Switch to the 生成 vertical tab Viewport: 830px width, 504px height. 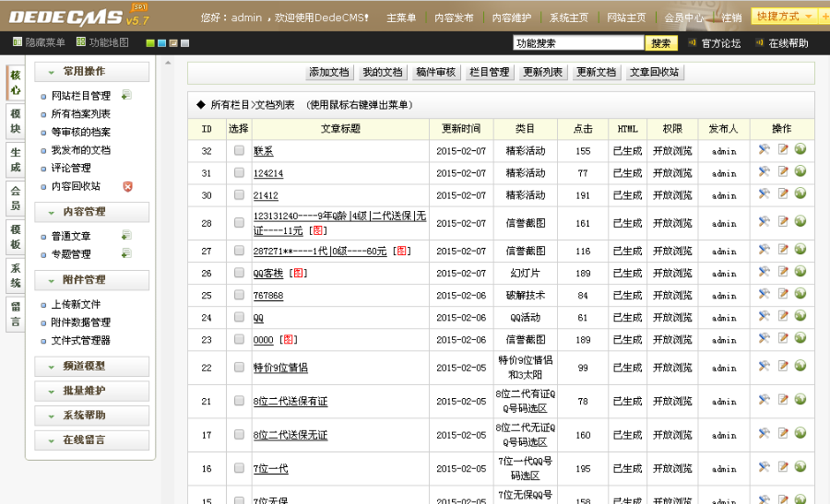tap(16, 159)
